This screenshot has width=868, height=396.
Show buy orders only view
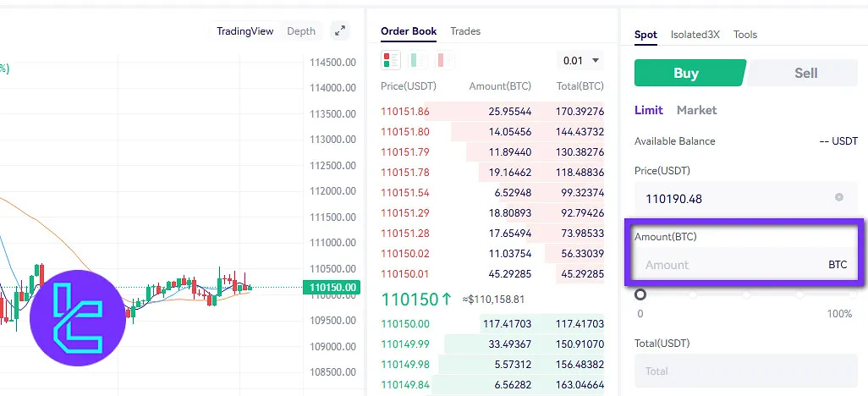418,60
